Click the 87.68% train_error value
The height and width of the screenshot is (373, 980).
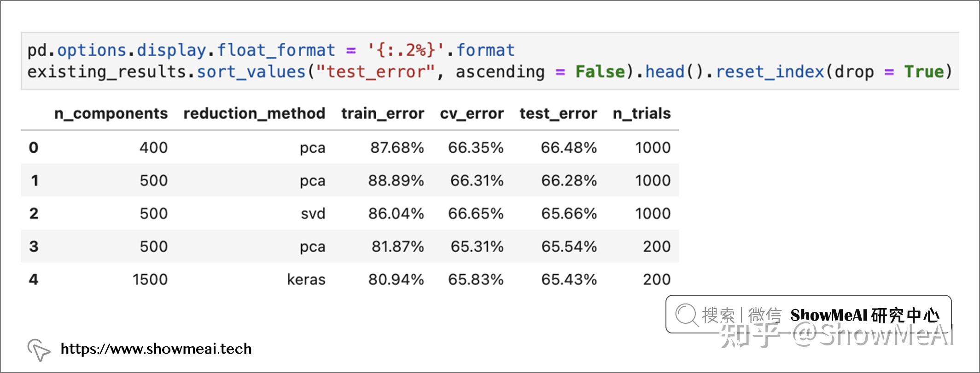tap(397, 148)
